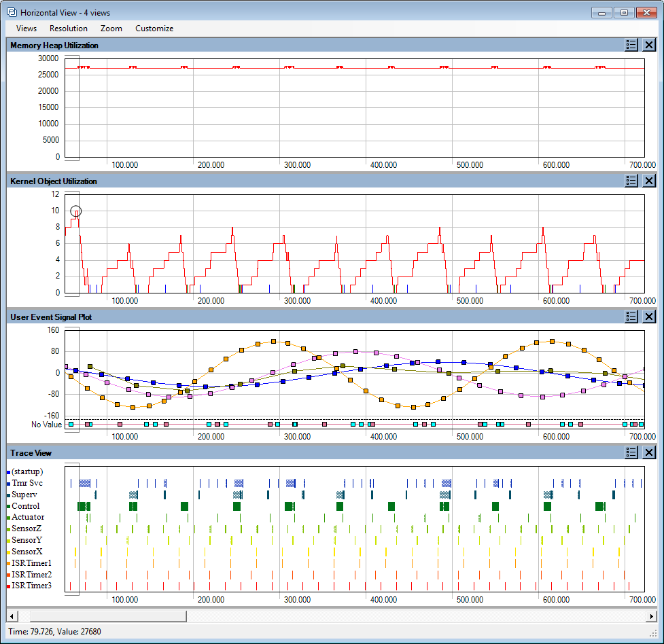Select the SensorZ actor label
Screen dimensions: 664x644
pyautogui.click(x=27, y=529)
